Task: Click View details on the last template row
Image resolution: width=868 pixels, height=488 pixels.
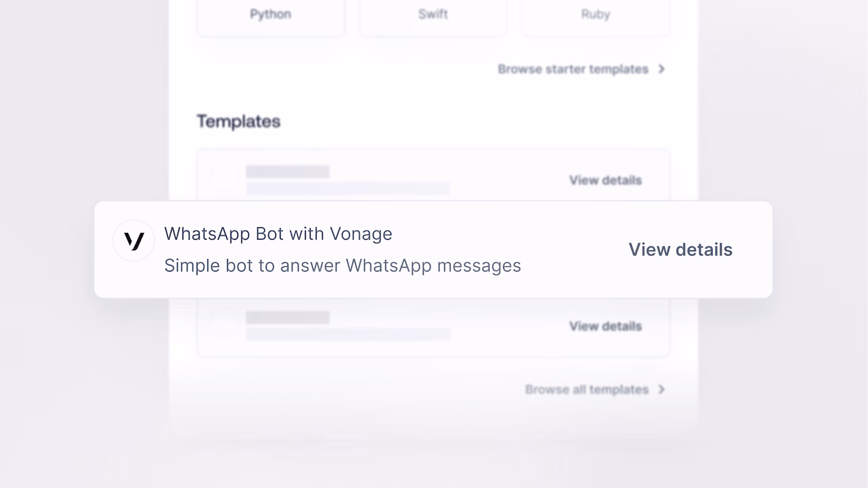Action: [x=606, y=326]
